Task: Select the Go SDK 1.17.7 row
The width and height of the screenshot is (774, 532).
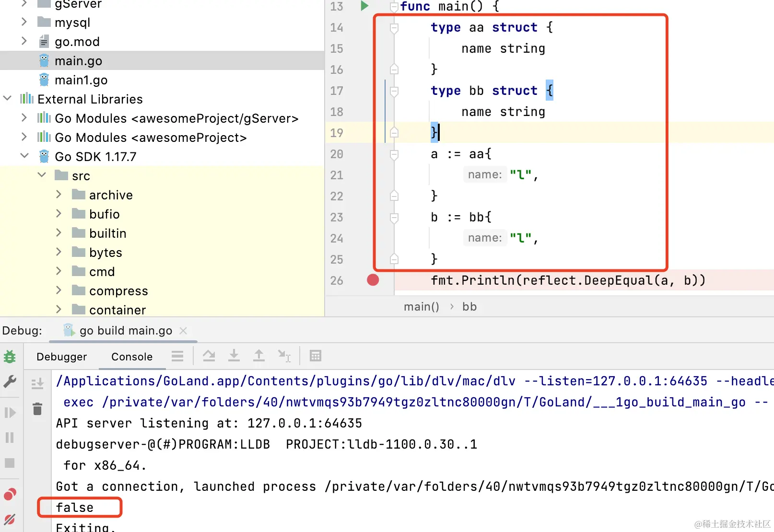Action: pyautogui.click(x=162, y=157)
